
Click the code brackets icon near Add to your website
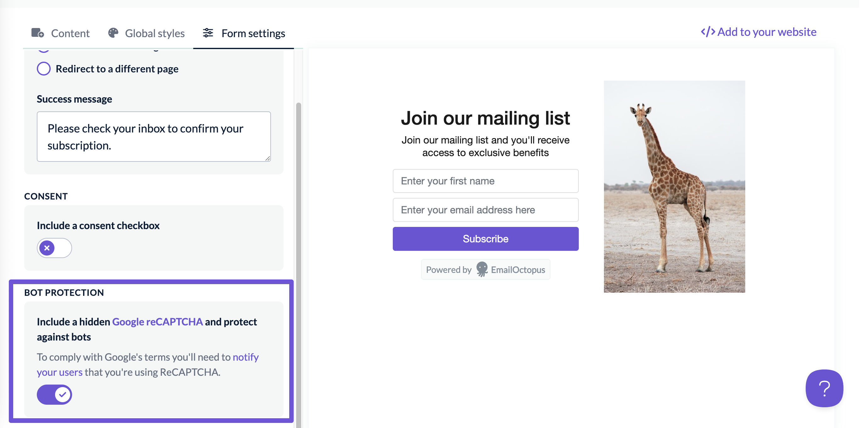pos(708,32)
